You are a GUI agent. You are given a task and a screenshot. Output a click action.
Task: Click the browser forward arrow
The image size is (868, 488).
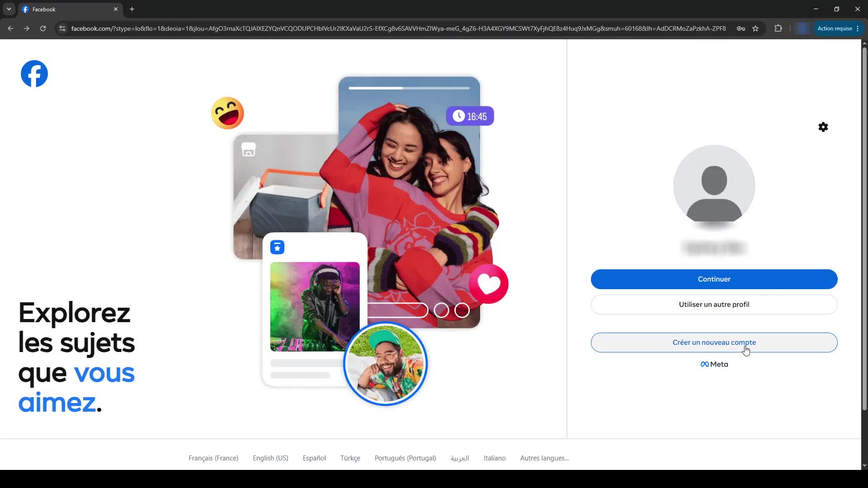tap(27, 28)
